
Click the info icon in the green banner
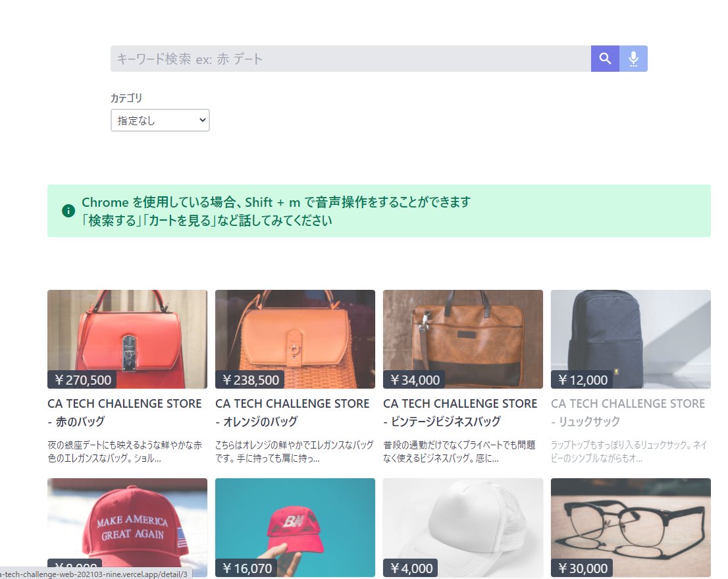pyautogui.click(x=68, y=211)
